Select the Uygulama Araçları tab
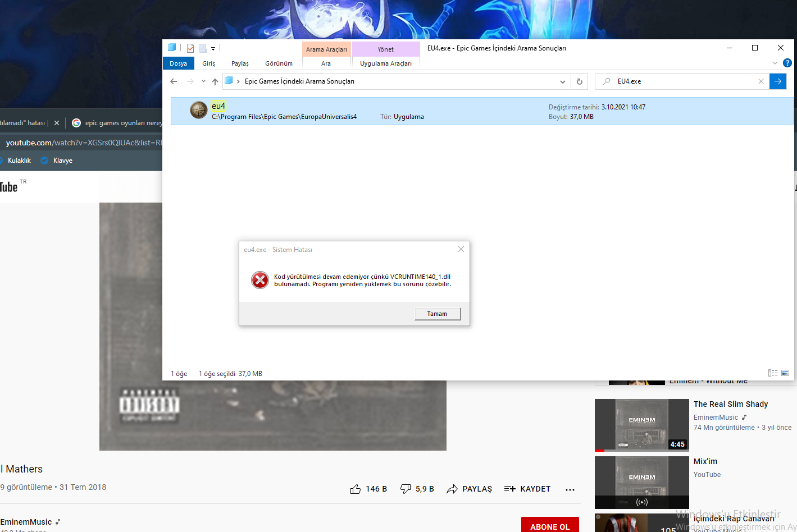 tap(386, 63)
